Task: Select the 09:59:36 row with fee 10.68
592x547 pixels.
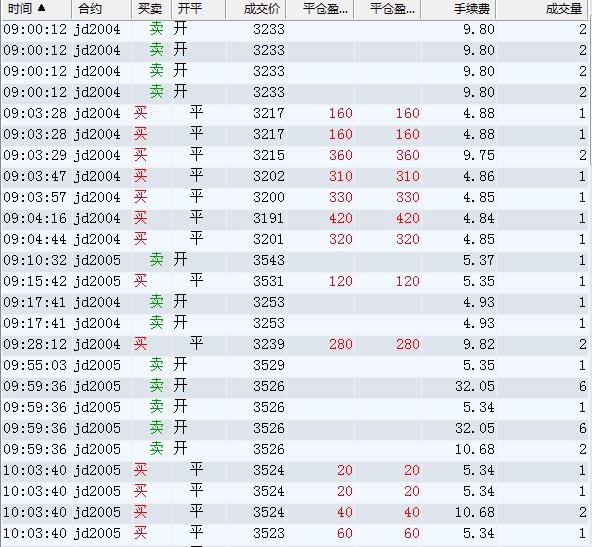Action: [294, 450]
